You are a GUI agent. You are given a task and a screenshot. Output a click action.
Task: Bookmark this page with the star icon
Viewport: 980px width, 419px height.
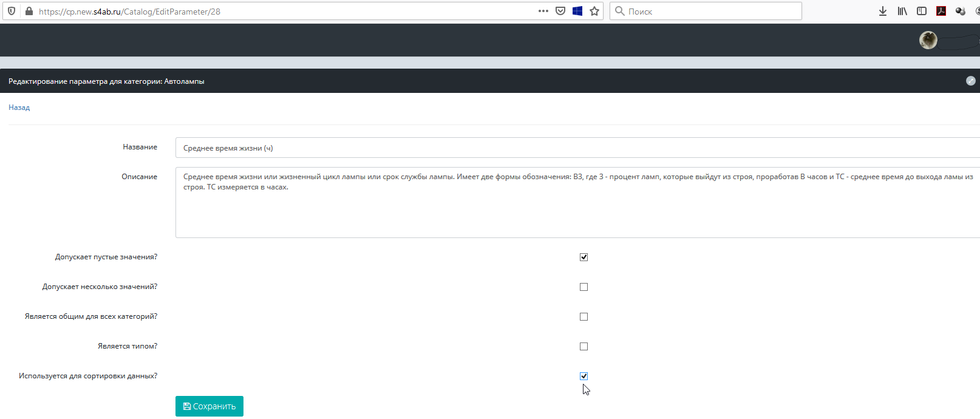pyautogui.click(x=594, y=11)
